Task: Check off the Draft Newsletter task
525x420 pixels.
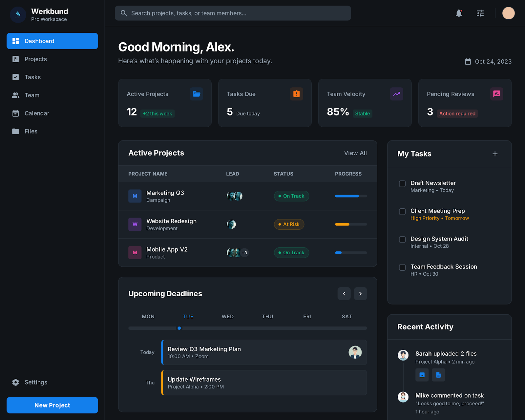Action: (x=402, y=184)
